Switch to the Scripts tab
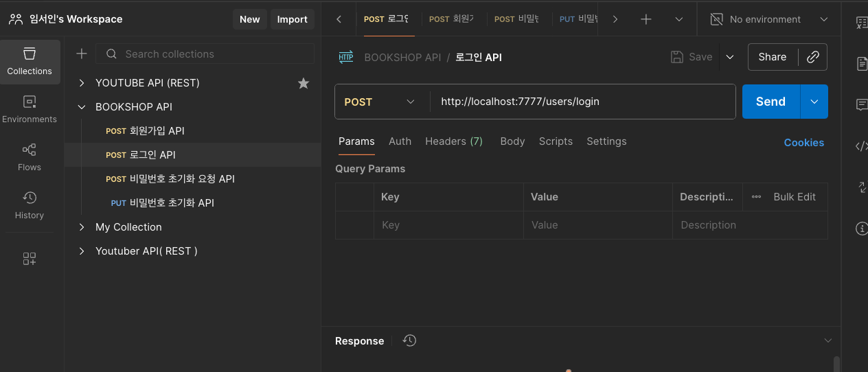The width and height of the screenshot is (868, 372). [556, 141]
